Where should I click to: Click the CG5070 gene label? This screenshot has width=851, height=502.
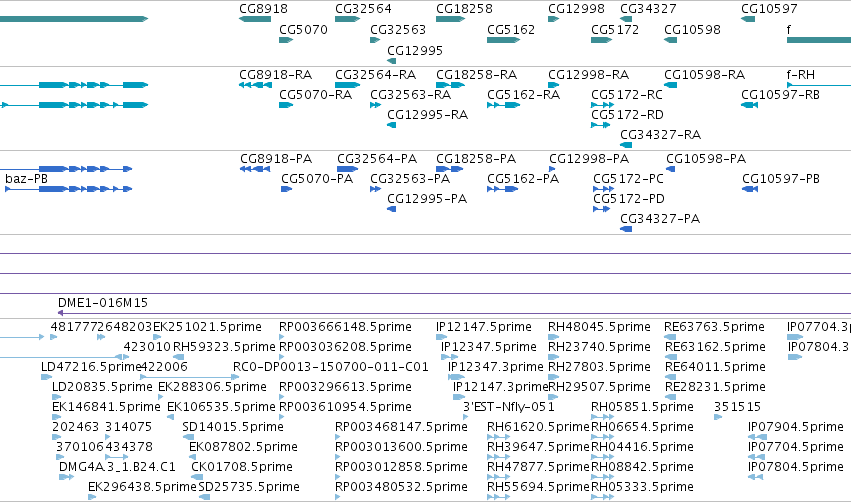303,29
